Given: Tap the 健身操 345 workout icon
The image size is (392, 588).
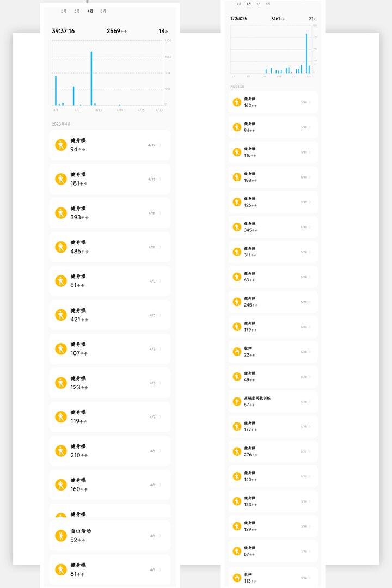Looking at the screenshot, I should (x=237, y=227).
